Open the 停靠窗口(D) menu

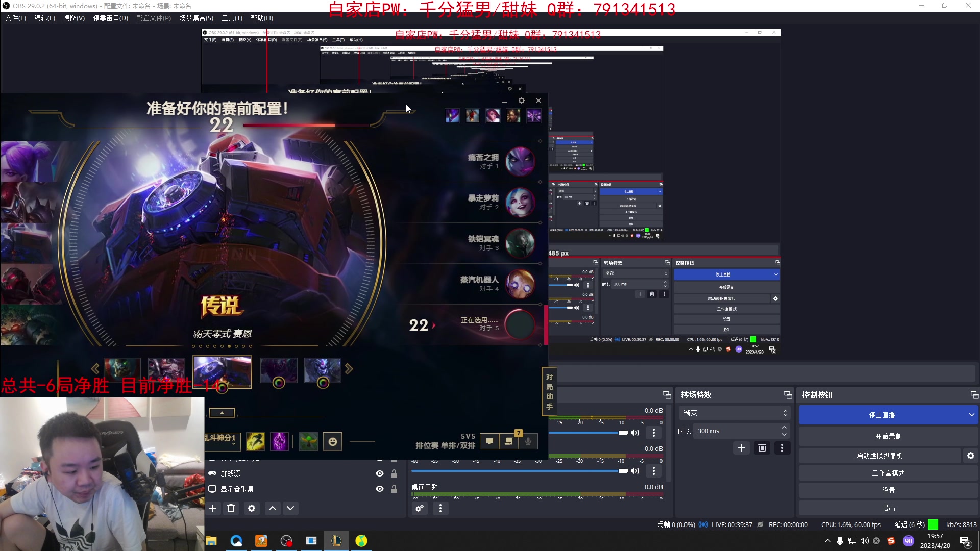(111, 18)
